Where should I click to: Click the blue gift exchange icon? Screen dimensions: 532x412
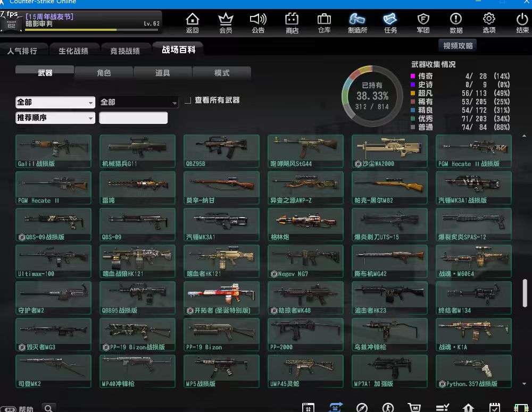click(x=336, y=407)
